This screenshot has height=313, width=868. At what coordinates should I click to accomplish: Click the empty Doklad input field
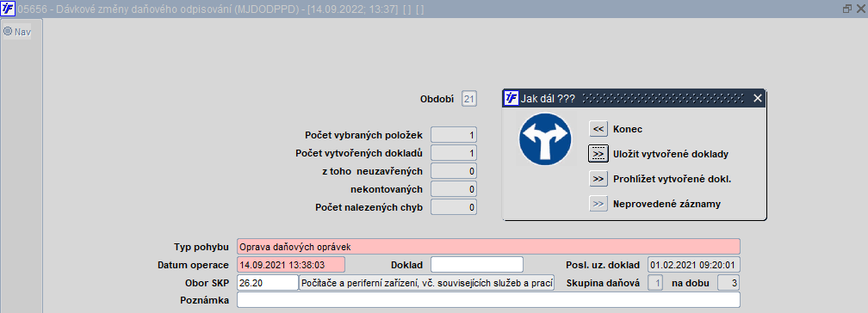477,265
